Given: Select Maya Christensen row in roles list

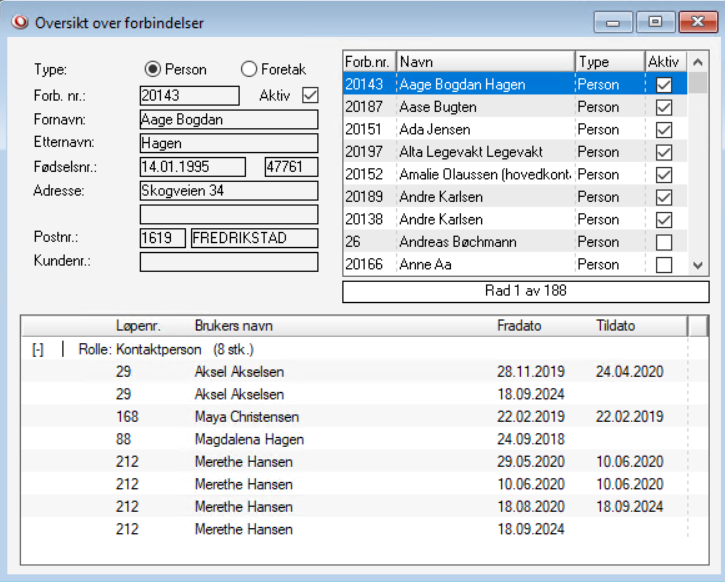Looking at the screenshot, I should (x=246, y=417).
